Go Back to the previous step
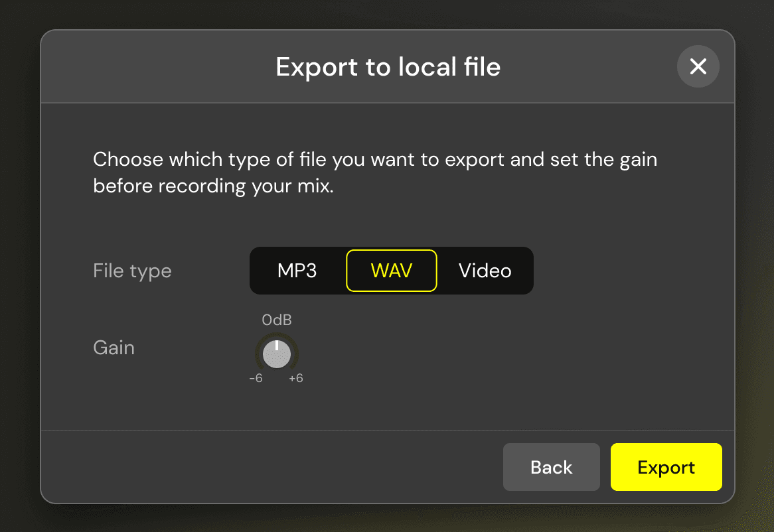The width and height of the screenshot is (774, 532). point(552,467)
